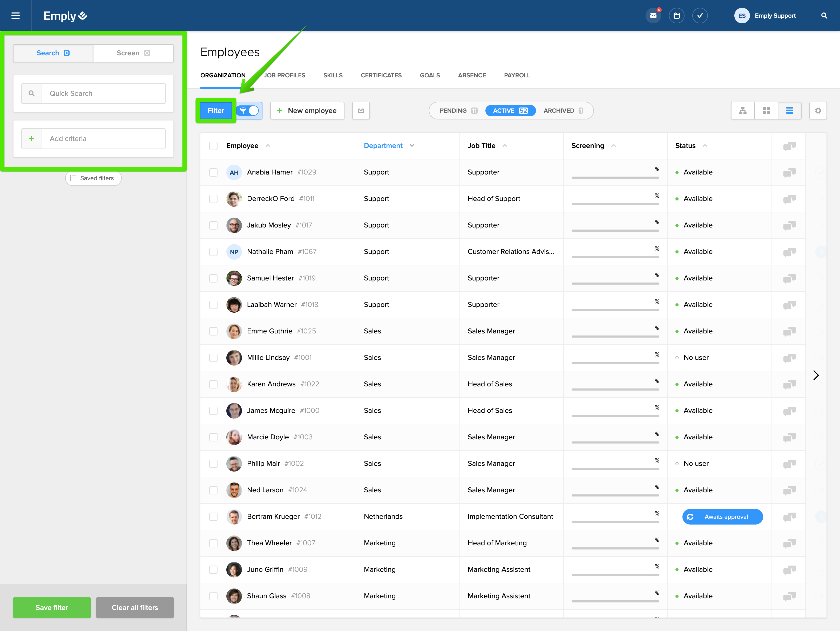Switch to org chart view
840x631 pixels.
(742, 111)
